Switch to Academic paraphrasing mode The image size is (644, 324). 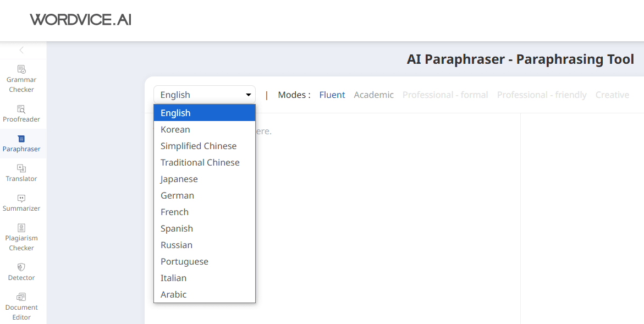click(x=373, y=95)
